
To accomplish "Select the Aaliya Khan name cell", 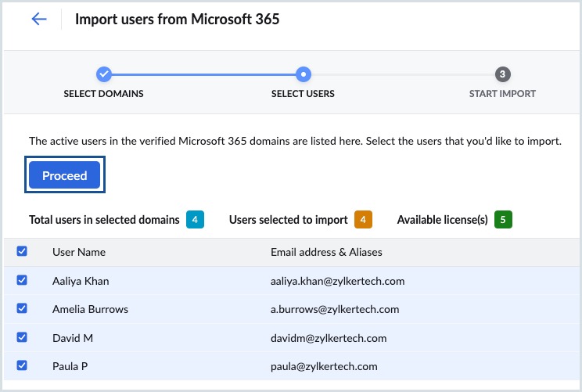I will (x=81, y=281).
